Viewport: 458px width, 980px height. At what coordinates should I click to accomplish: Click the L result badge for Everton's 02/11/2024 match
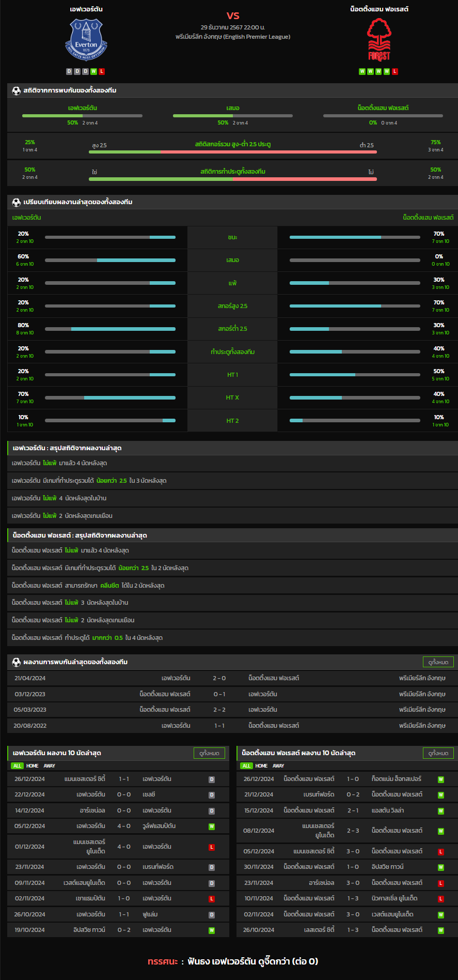[x=212, y=899]
